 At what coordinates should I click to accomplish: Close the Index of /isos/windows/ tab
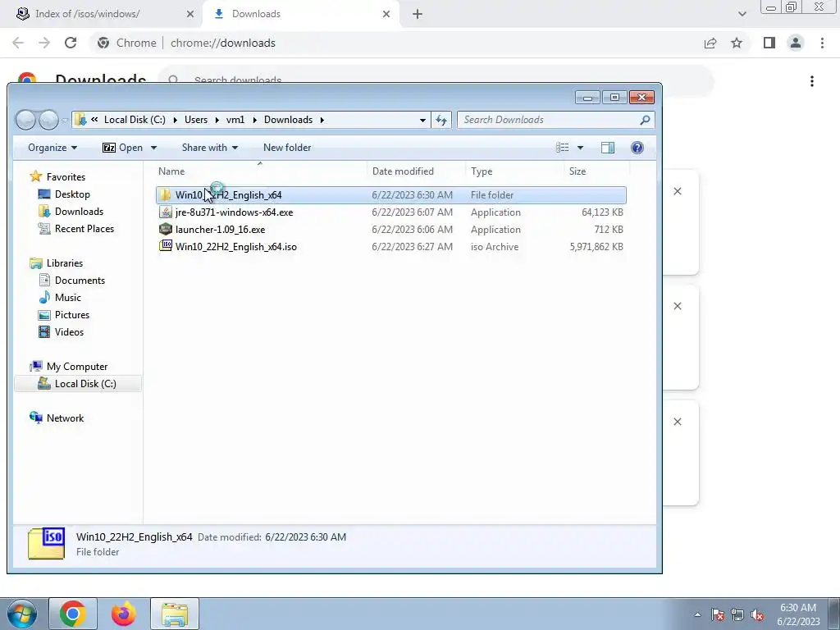(x=190, y=14)
